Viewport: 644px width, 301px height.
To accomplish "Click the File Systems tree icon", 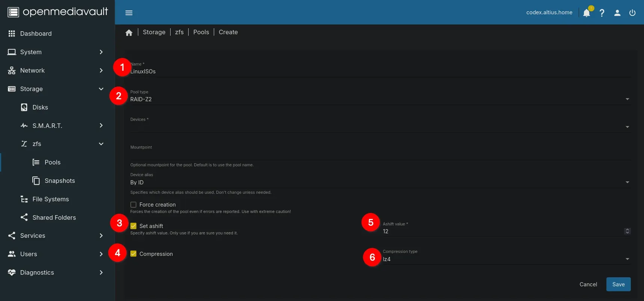I will [x=24, y=199].
